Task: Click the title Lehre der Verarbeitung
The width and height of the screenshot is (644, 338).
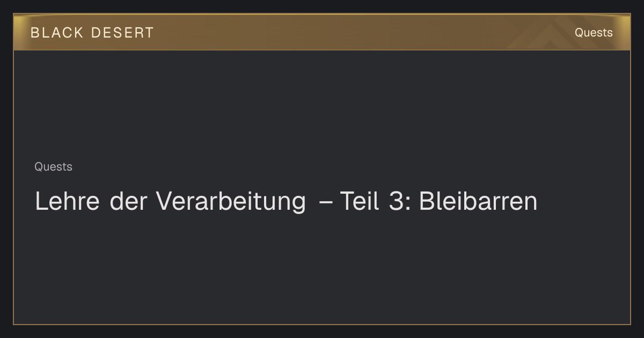Action: click(x=286, y=201)
